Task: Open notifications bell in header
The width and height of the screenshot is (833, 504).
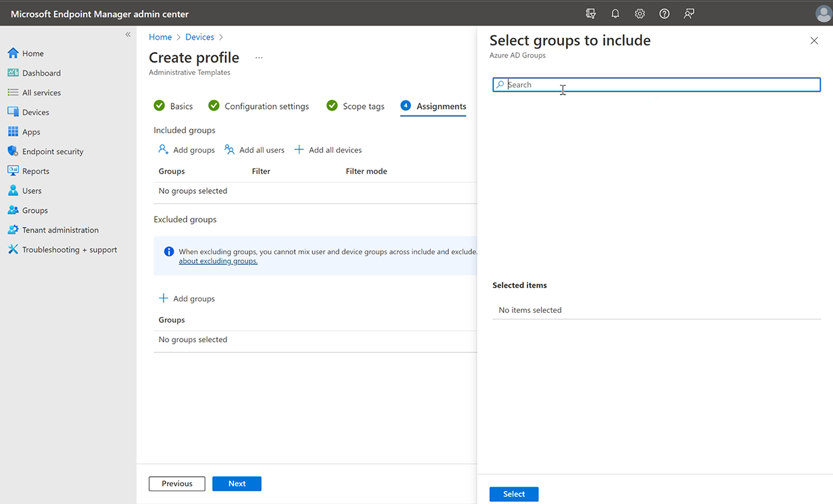Action: tap(615, 14)
